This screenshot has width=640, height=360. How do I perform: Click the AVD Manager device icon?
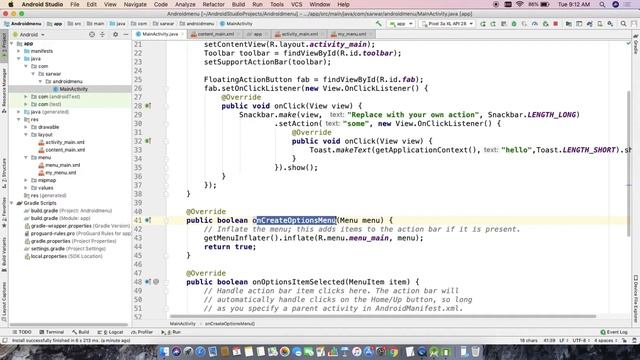(x=600, y=24)
